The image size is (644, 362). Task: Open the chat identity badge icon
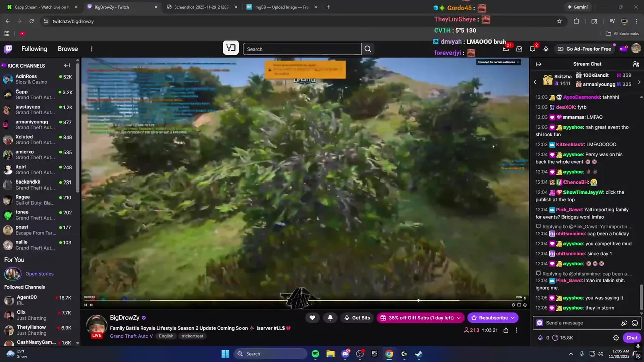pyautogui.click(x=540, y=323)
